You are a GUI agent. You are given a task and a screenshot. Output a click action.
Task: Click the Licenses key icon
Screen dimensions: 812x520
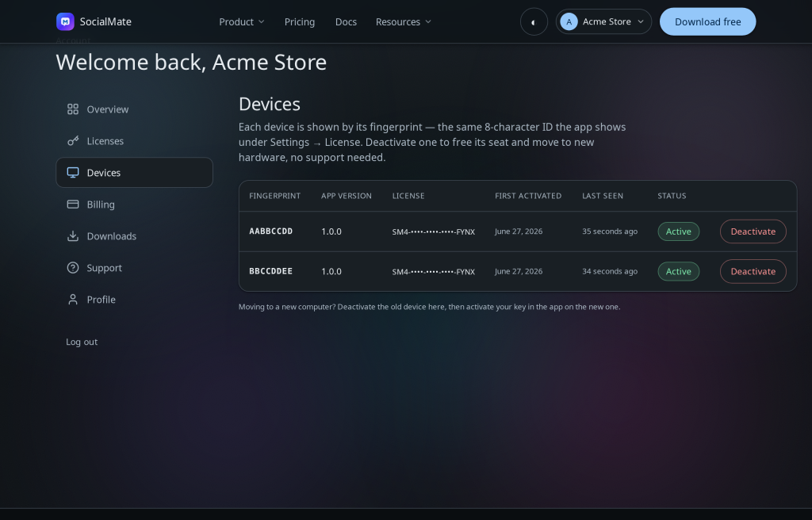pyautogui.click(x=73, y=141)
